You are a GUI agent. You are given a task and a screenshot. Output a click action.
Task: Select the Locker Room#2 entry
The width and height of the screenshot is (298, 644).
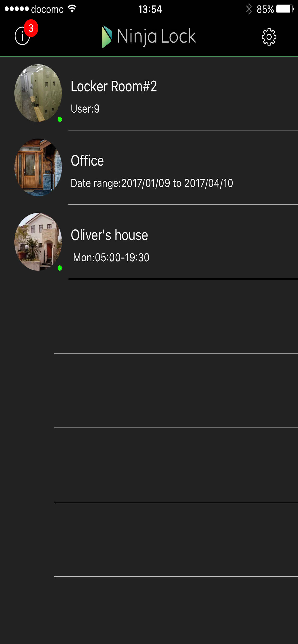pos(149,93)
